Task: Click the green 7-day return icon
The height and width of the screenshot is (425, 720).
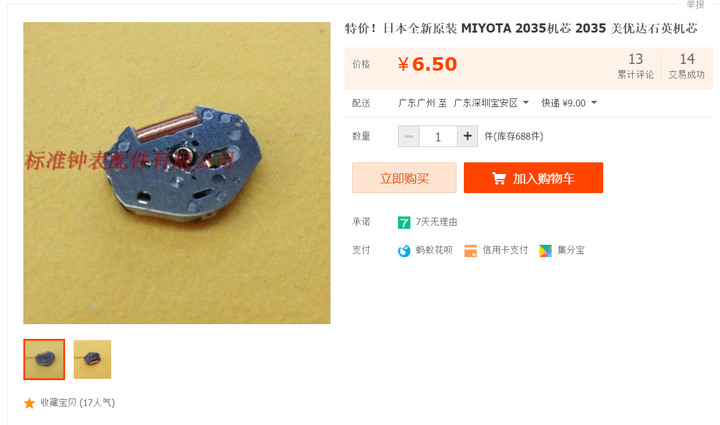Action: point(404,223)
